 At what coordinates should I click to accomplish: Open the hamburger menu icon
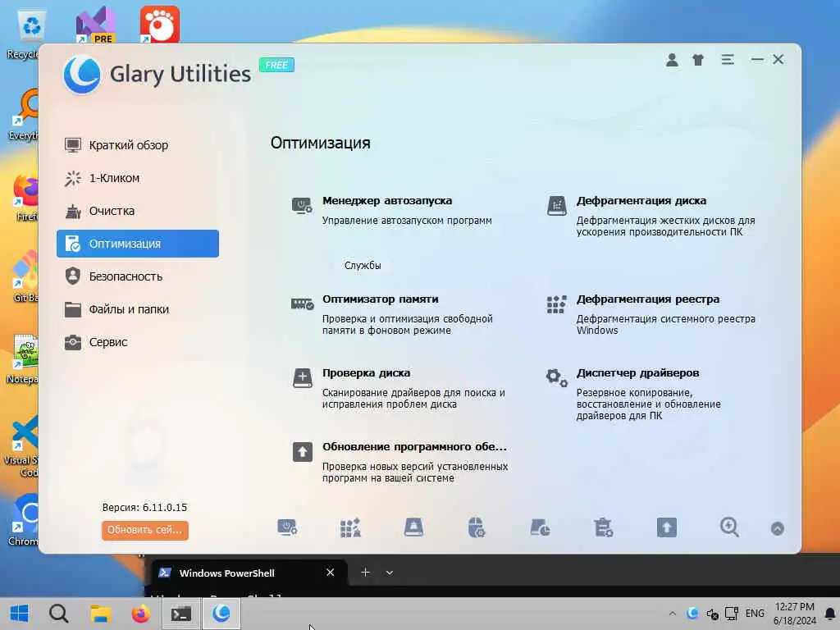tap(728, 60)
